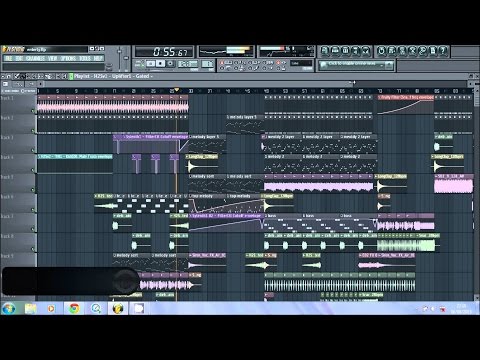Open the VIEW menu
The width and height of the screenshot is (480, 360).
[52, 58]
